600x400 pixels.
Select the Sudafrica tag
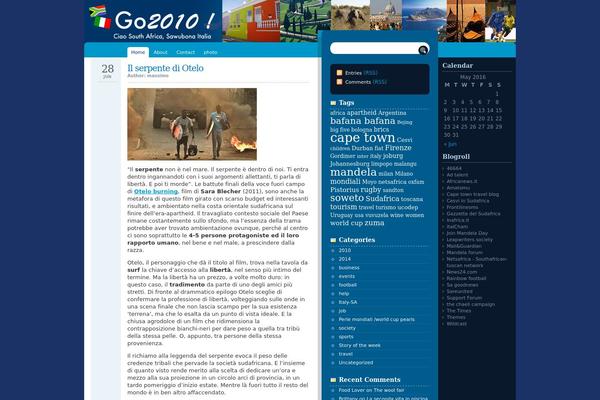(x=382, y=199)
